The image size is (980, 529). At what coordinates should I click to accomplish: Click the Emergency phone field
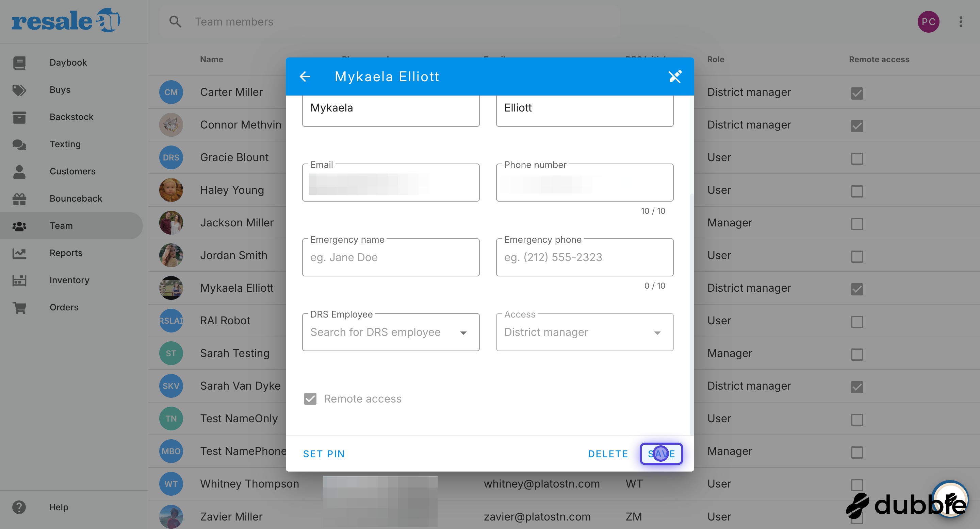tap(585, 257)
